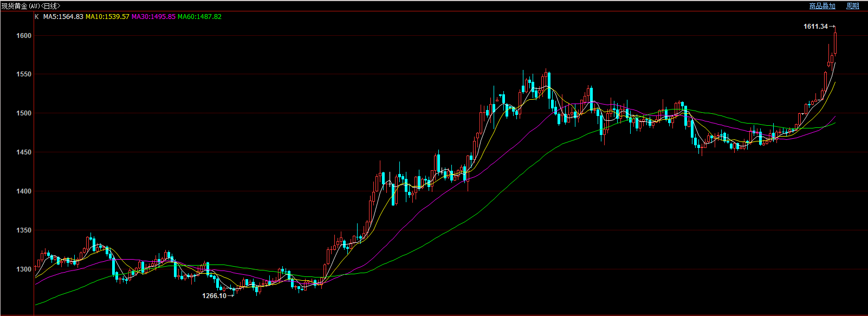Select the white MA5:1564.83 legend
The image size is (868, 316).
tap(63, 17)
